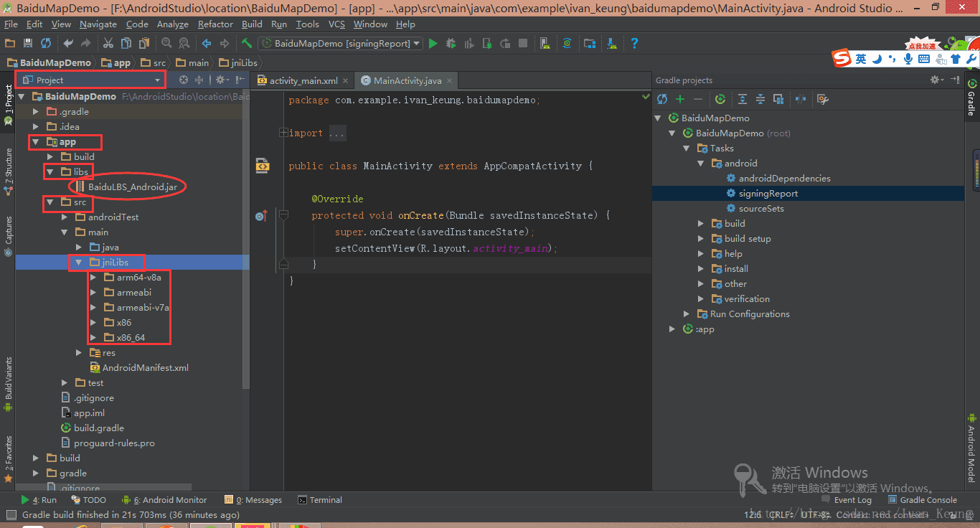Expand the .gradle folder arrow
Screen dimensions: 980x528
36,112
